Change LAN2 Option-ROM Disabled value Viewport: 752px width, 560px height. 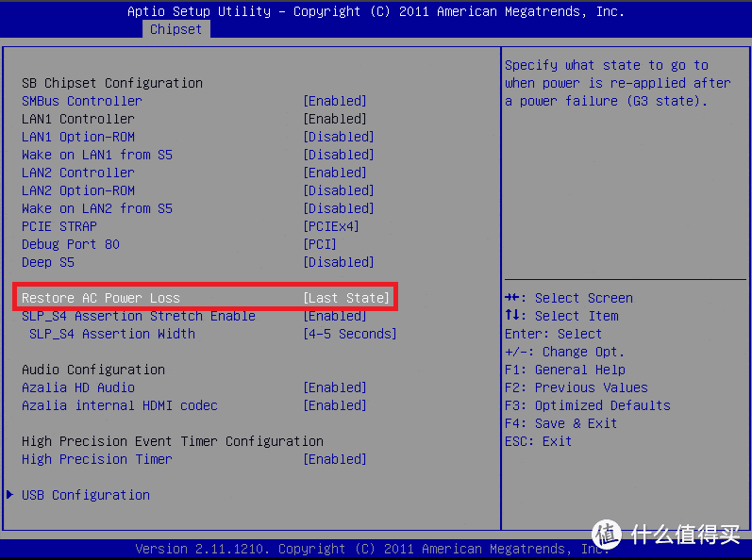339,190
